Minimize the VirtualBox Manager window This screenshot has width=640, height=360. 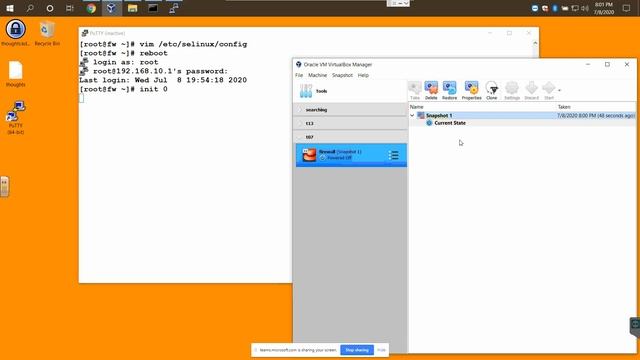click(x=588, y=64)
